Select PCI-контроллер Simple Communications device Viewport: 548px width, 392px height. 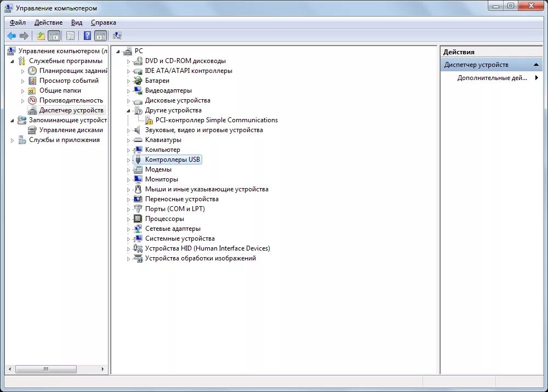pos(216,120)
